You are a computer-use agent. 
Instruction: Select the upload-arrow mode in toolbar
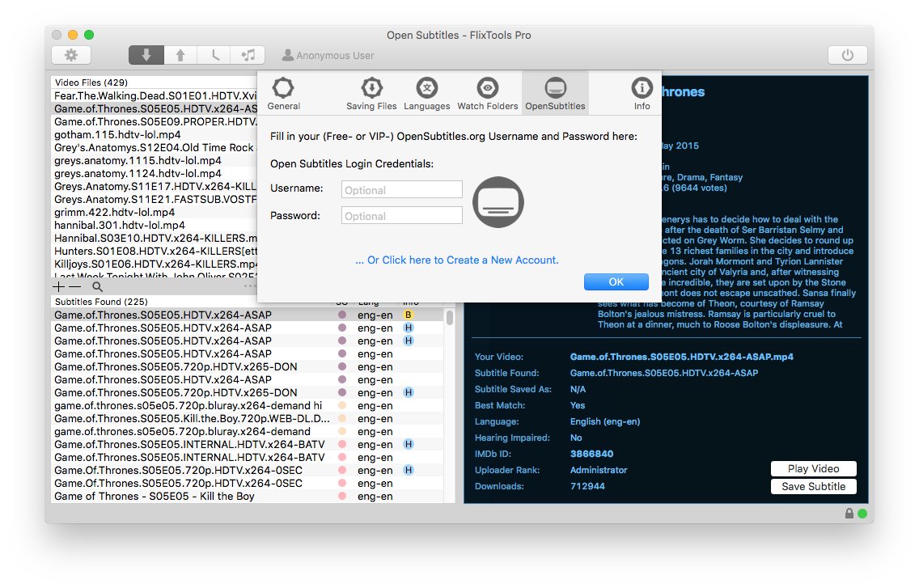pos(180,55)
